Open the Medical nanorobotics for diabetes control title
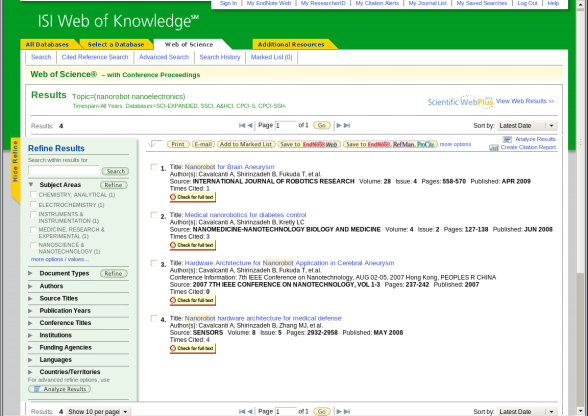This screenshot has height=416, width=588. click(x=245, y=215)
